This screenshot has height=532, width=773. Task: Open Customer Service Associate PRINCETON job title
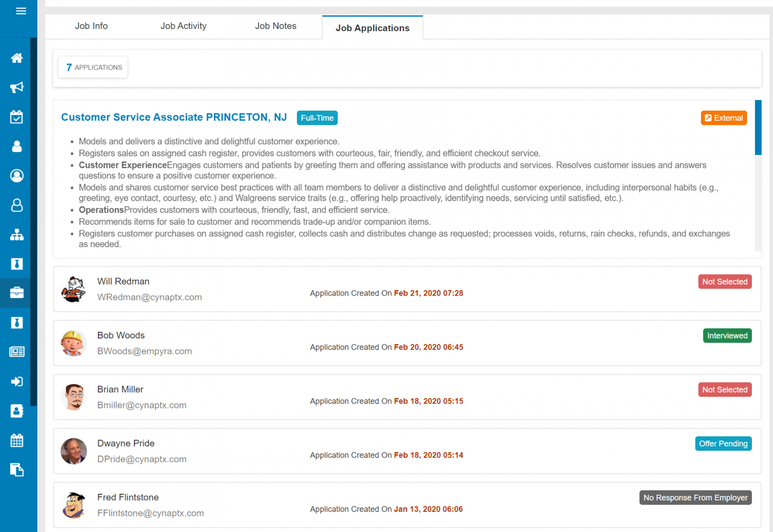174,117
